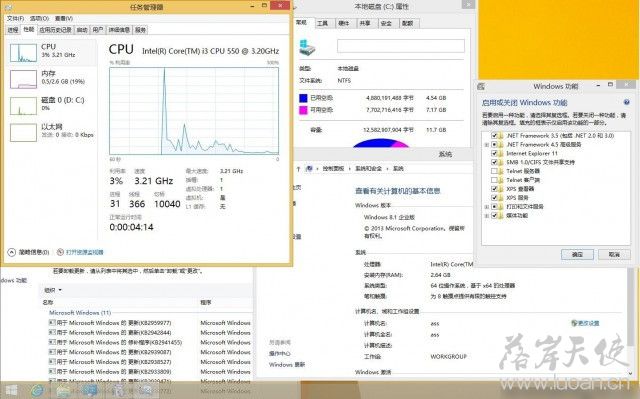
Task: Click the blue used-space color swatch
Action: (303, 98)
